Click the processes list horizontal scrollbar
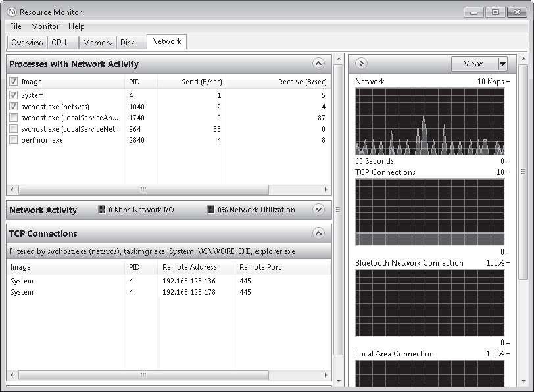 tap(143, 190)
